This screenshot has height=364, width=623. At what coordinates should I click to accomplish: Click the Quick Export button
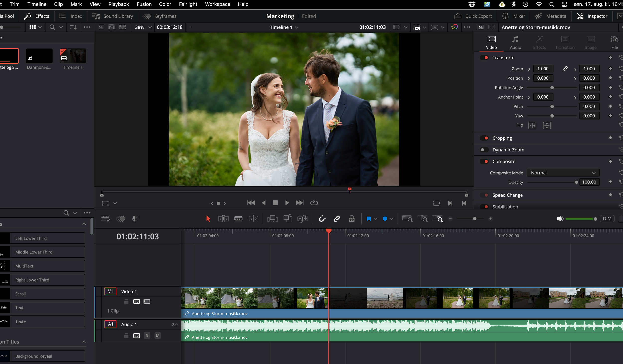pos(473,16)
